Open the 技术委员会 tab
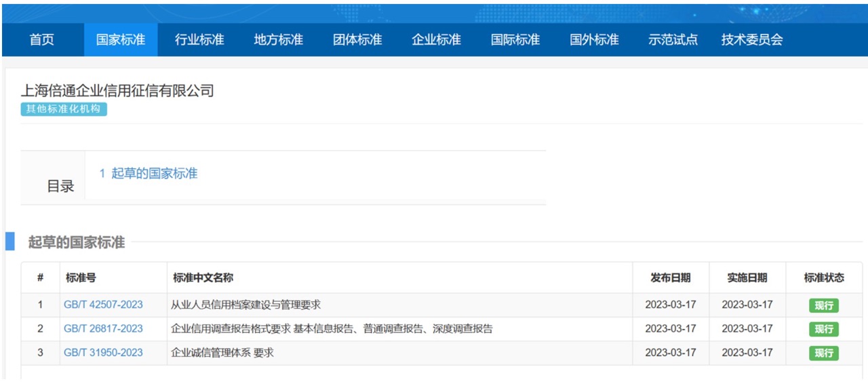 (752, 39)
